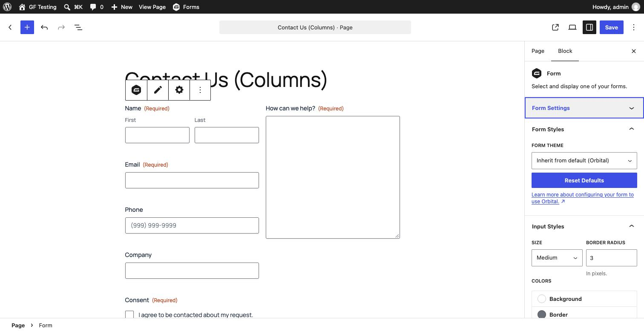Open the input Size dropdown
The height and width of the screenshot is (332, 644).
(557, 258)
